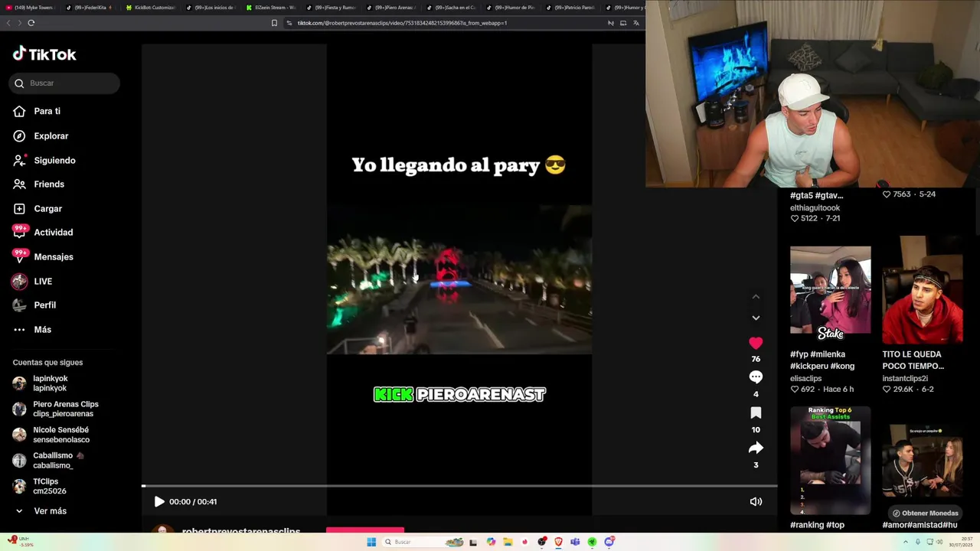
Task: Reload the page
Action: (x=31, y=23)
